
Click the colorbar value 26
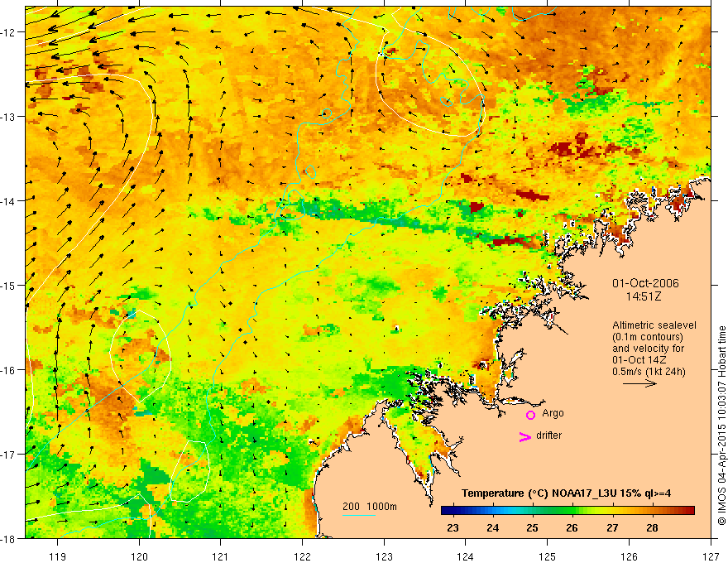click(x=572, y=527)
